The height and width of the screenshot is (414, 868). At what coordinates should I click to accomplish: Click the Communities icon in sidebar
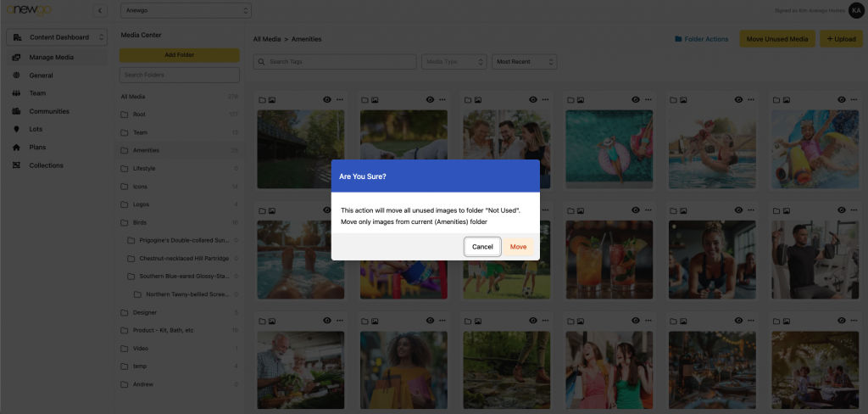(17, 111)
